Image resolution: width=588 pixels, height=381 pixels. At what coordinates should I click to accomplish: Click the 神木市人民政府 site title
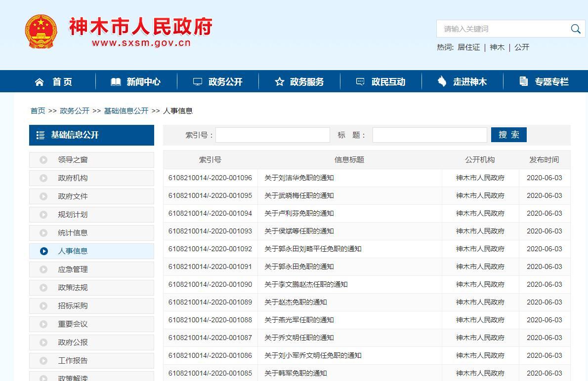point(141,27)
